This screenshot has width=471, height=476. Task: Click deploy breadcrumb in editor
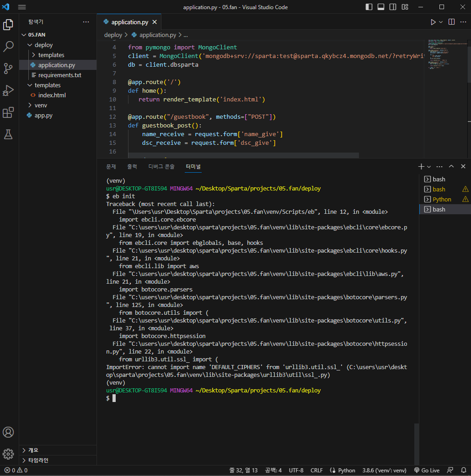click(x=113, y=35)
